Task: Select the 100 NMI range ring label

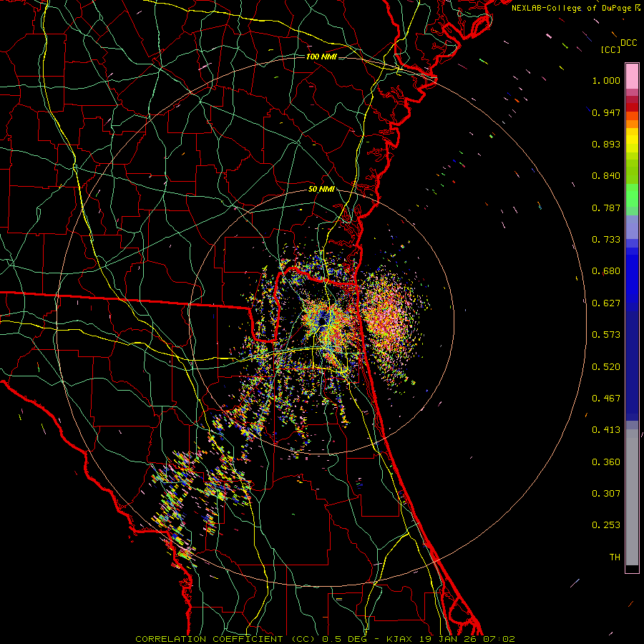Action: coord(321,57)
